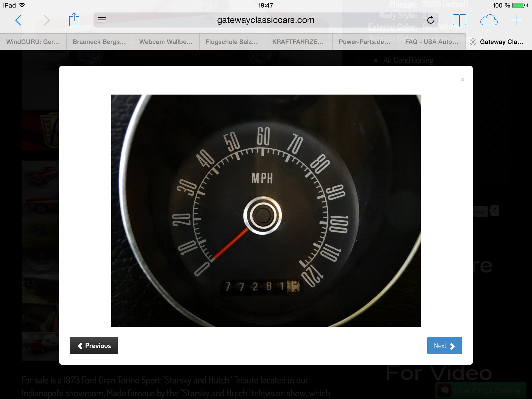Reload the page with refresh icon

point(430,20)
